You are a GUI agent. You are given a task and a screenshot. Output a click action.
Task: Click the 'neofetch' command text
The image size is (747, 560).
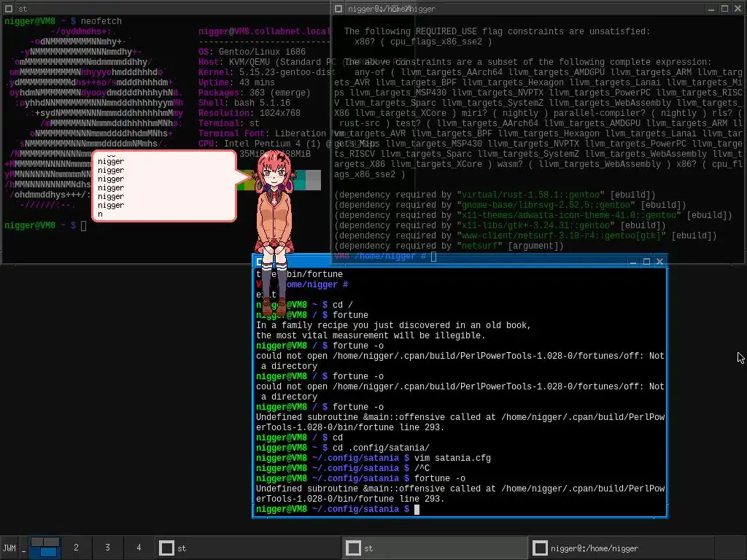click(x=101, y=21)
